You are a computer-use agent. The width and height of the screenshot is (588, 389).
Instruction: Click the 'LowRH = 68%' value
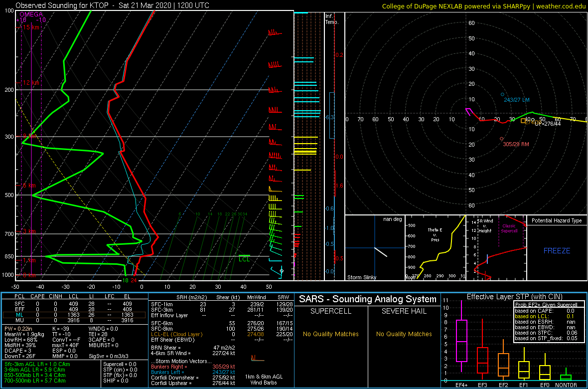pyautogui.click(x=21, y=340)
